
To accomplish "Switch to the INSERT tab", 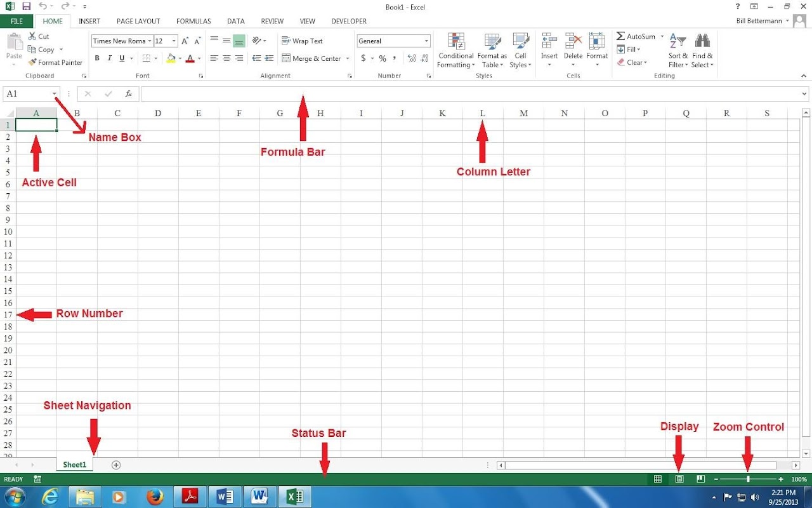I will (x=89, y=21).
